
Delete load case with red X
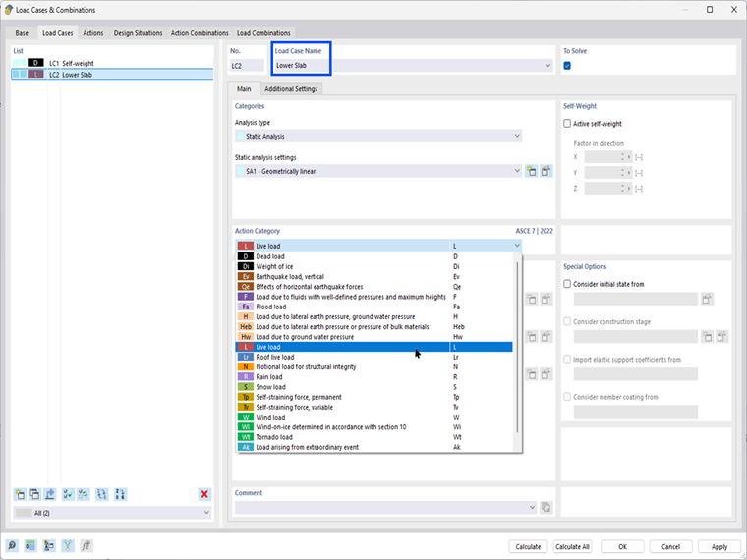pyautogui.click(x=204, y=494)
